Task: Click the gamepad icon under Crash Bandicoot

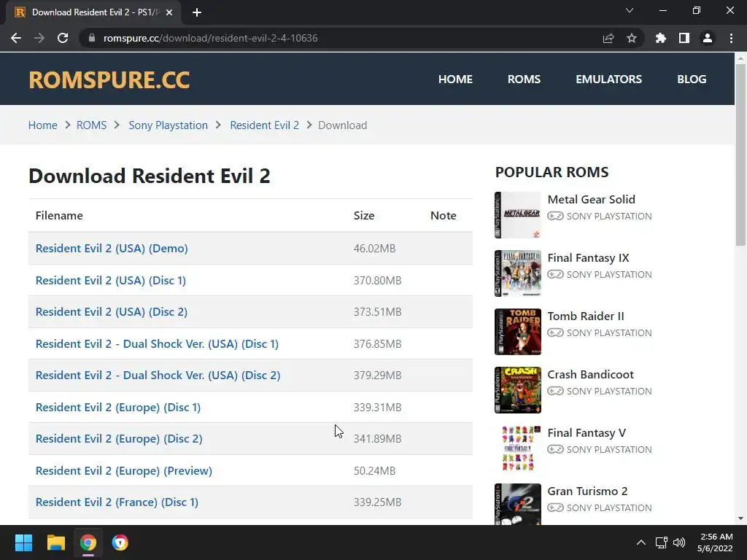Action: click(555, 391)
